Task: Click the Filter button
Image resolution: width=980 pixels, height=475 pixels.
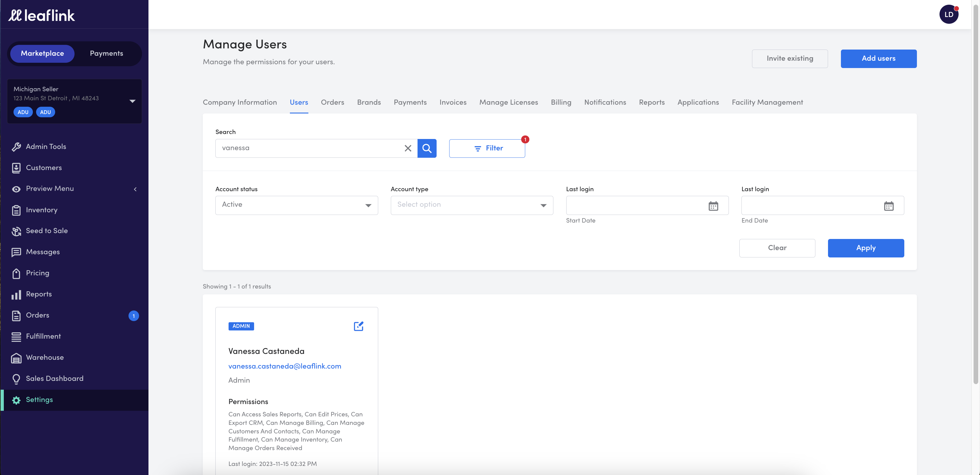Action: [x=487, y=148]
